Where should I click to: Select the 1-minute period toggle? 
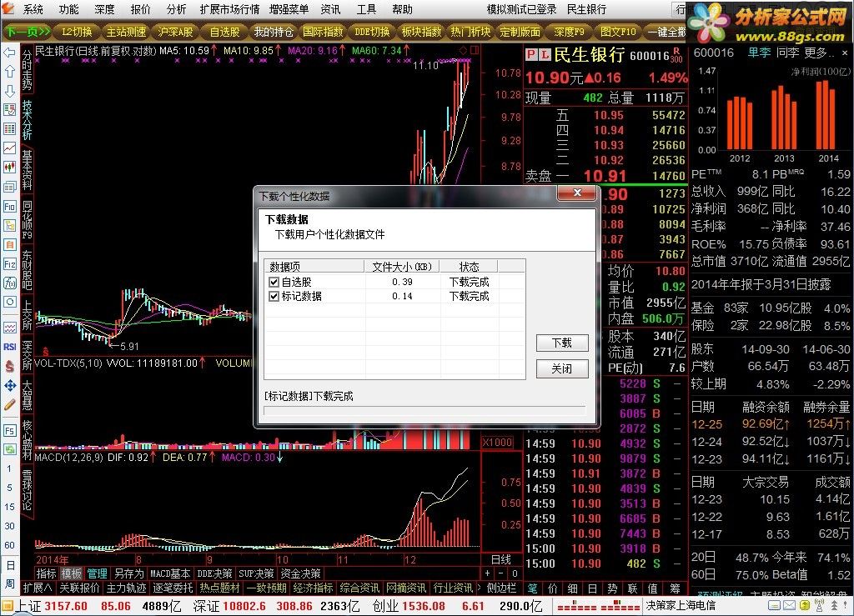pos(9,468)
